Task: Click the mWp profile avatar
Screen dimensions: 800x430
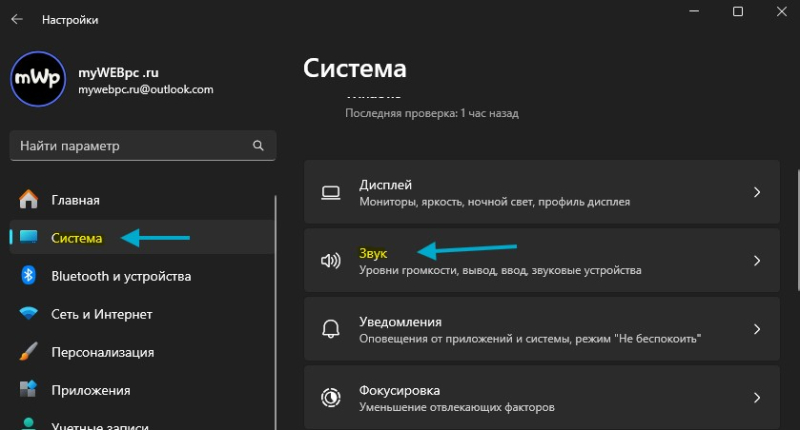Action: (38, 79)
